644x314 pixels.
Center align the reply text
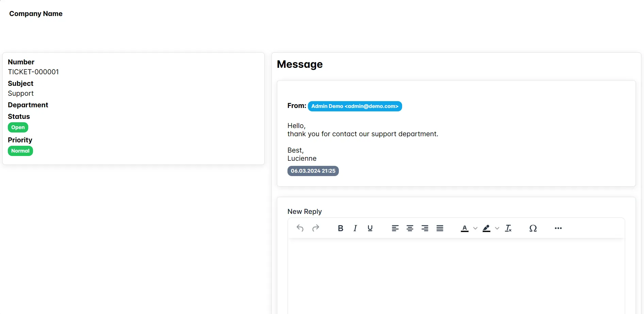click(410, 228)
